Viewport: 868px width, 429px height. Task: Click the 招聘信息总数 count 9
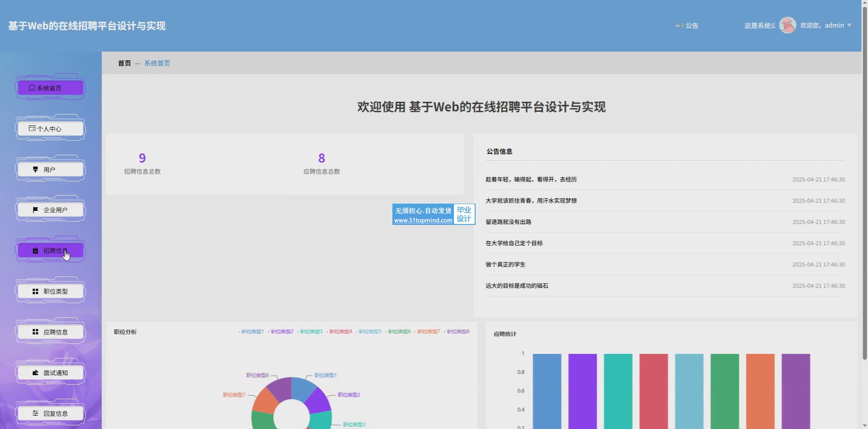click(142, 158)
